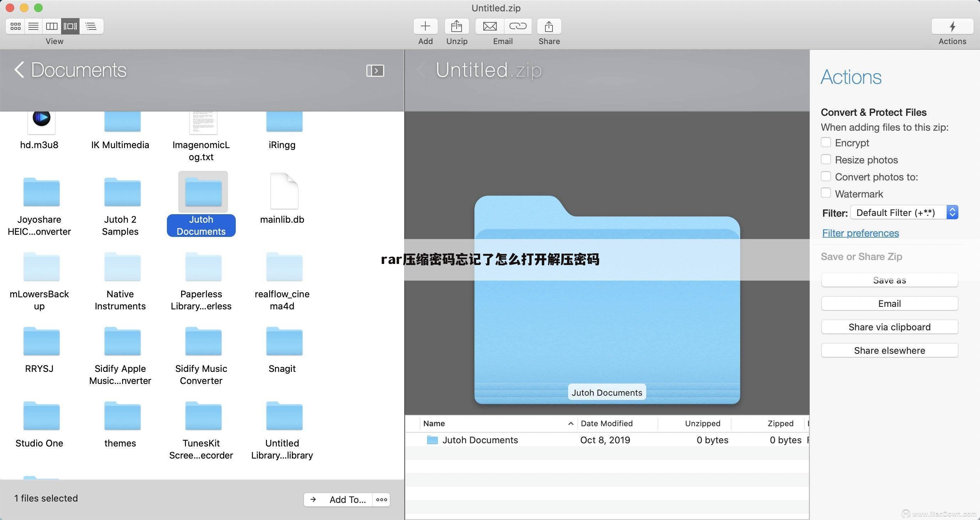The height and width of the screenshot is (520, 980).
Task: Open Filter preferences link
Action: click(x=861, y=233)
